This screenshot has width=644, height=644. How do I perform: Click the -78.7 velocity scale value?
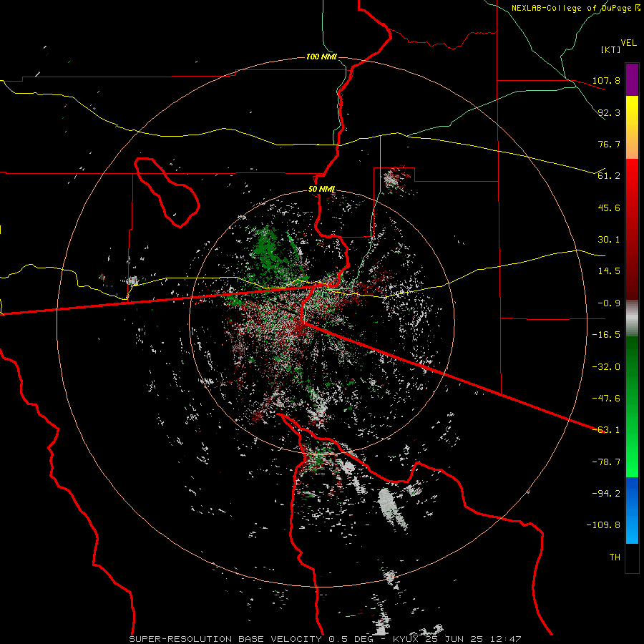606,462
